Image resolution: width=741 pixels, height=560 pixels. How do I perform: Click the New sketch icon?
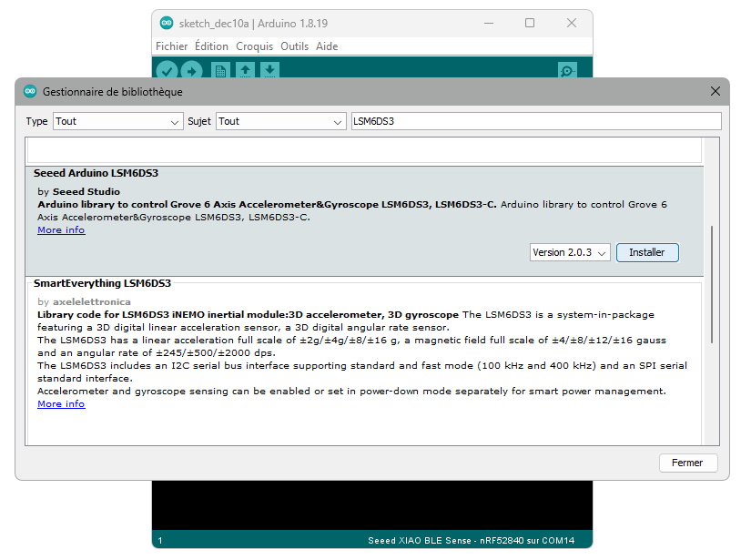[220, 70]
